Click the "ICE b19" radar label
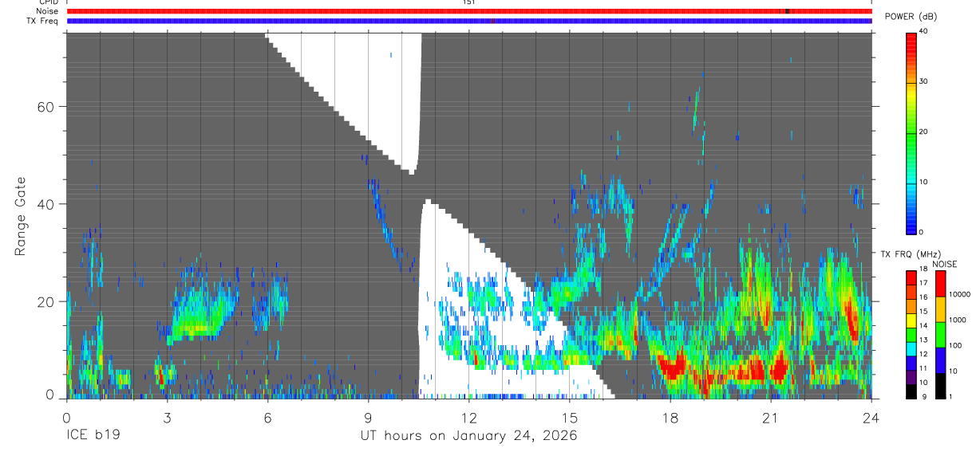This screenshot has width=980, height=452. coord(93,436)
